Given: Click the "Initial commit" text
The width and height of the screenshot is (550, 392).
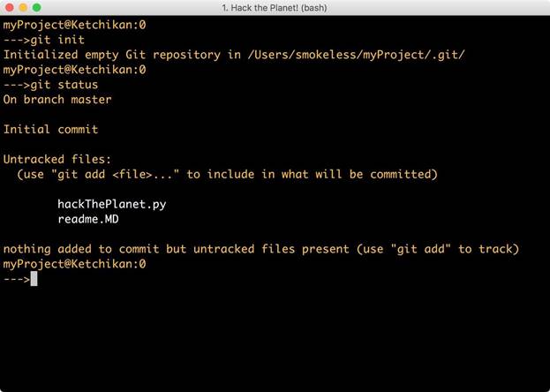Looking at the screenshot, I should (50, 130).
